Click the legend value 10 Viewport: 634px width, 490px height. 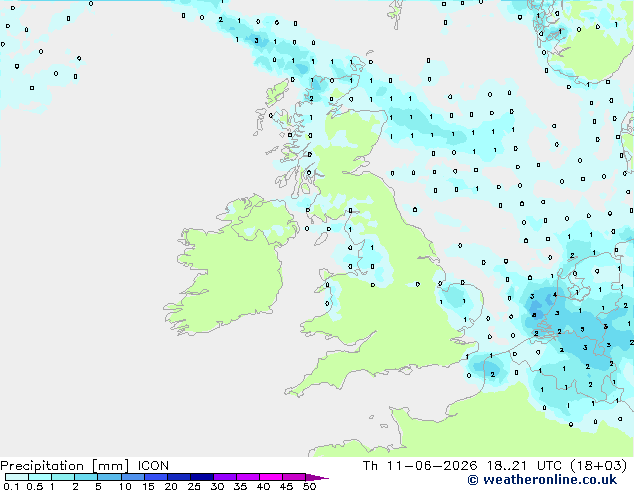(125, 486)
